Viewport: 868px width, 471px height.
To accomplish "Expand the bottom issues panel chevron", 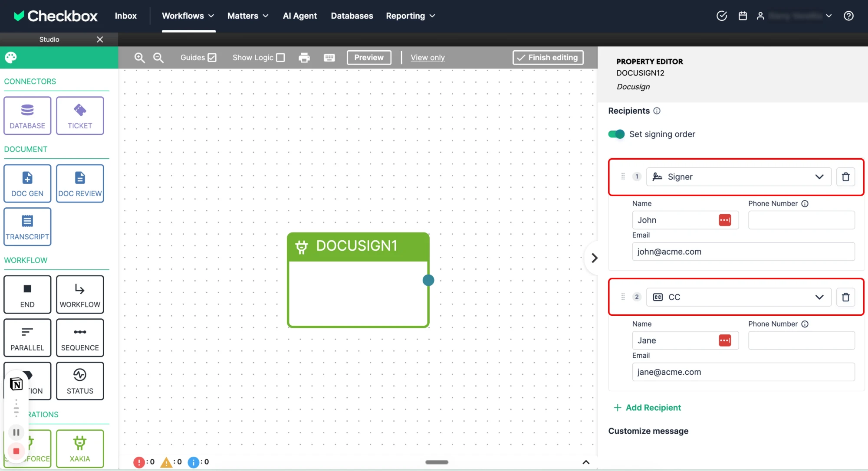I will (x=586, y=462).
